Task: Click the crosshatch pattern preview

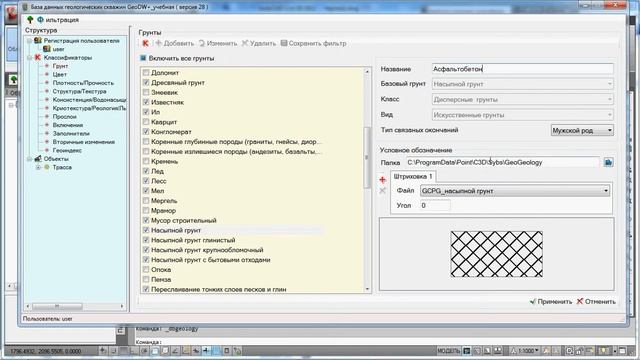Action: pos(496,254)
